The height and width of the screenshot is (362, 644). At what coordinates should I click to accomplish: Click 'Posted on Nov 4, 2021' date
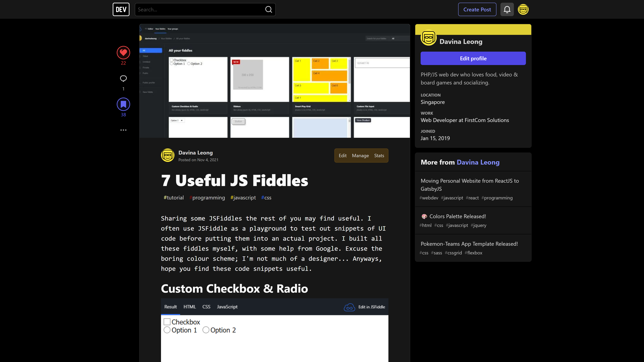point(198,160)
